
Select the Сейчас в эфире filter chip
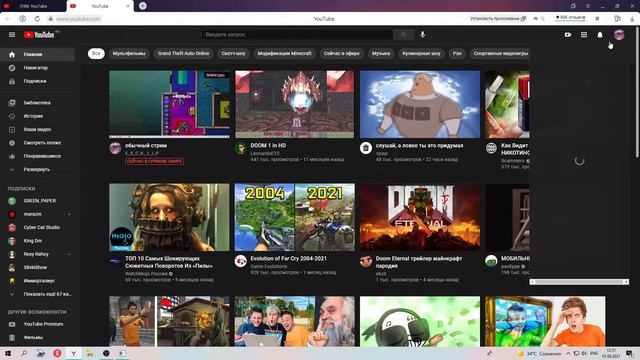(x=342, y=53)
